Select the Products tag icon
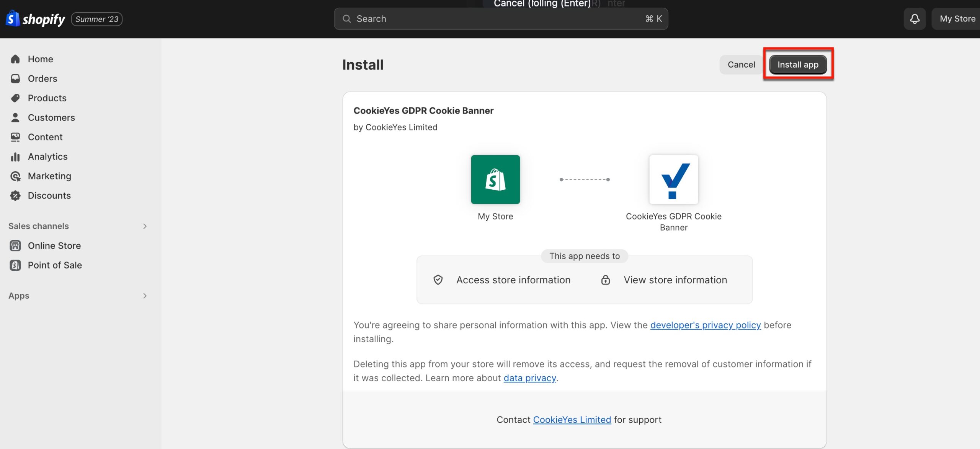This screenshot has height=449, width=980. 15,98
